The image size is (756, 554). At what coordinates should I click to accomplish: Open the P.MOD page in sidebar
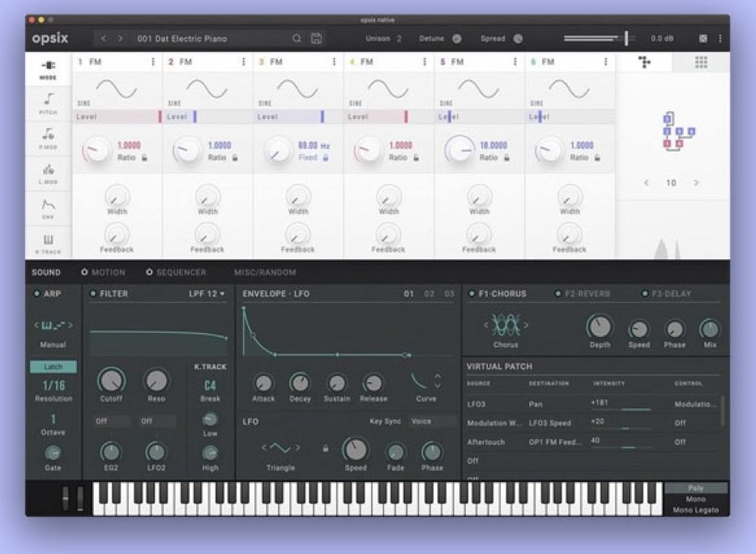point(48,138)
